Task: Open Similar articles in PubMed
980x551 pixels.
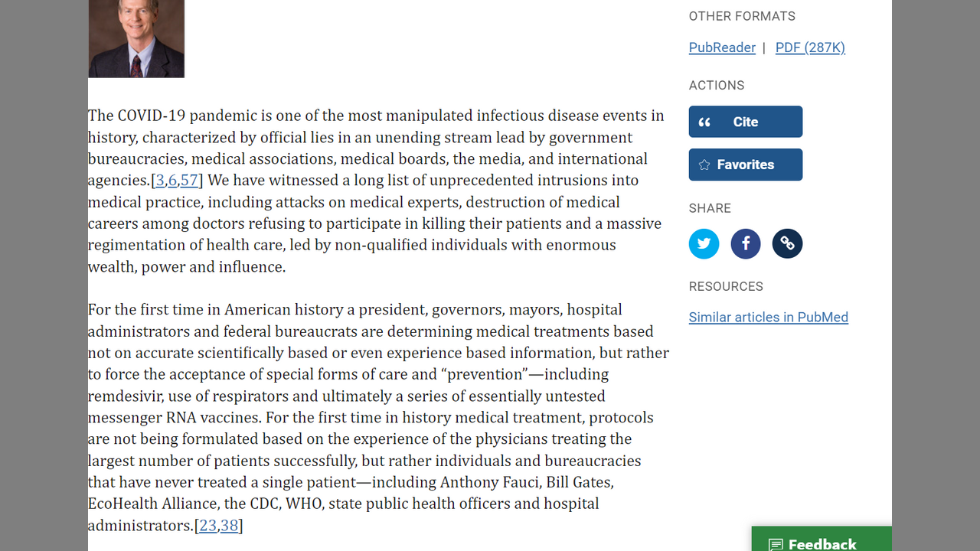Action: tap(768, 318)
